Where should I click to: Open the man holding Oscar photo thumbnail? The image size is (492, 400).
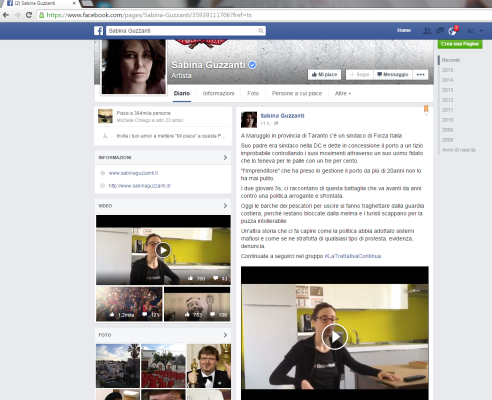(209, 366)
